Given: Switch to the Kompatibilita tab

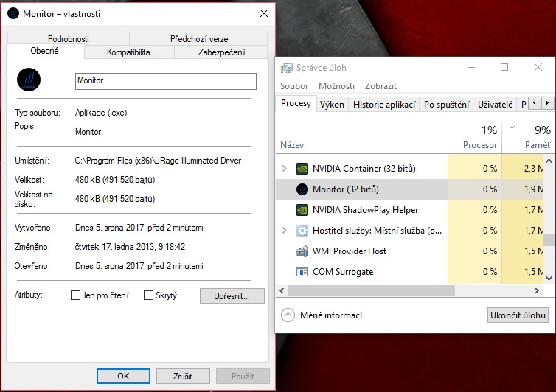Looking at the screenshot, I should tap(128, 52).
